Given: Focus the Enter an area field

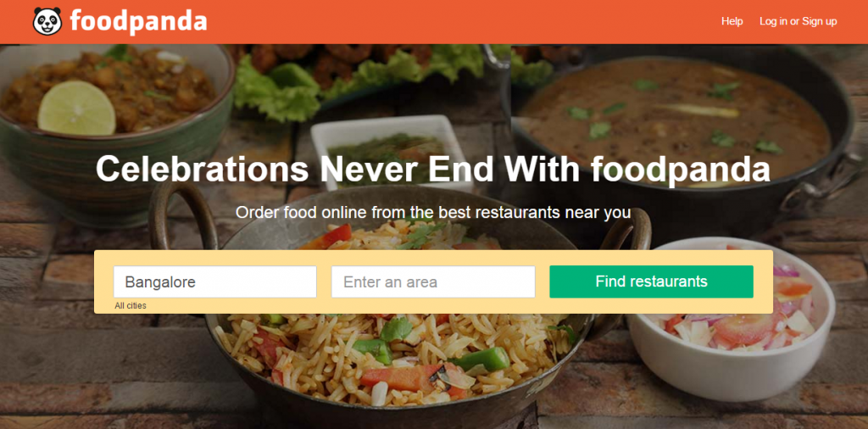Looking at the screenshot, I should [433, 281].
